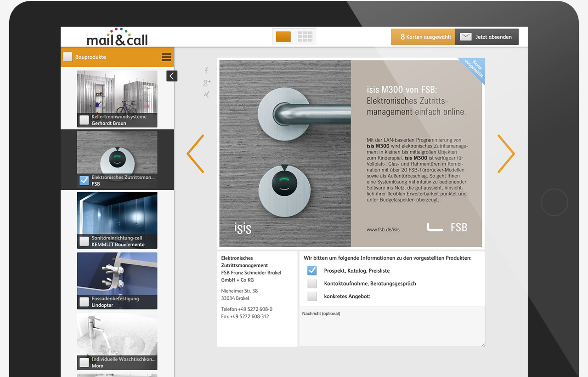Open the FSB door lock thumbnail
The image size is (588, 377).
pos(117,160)
